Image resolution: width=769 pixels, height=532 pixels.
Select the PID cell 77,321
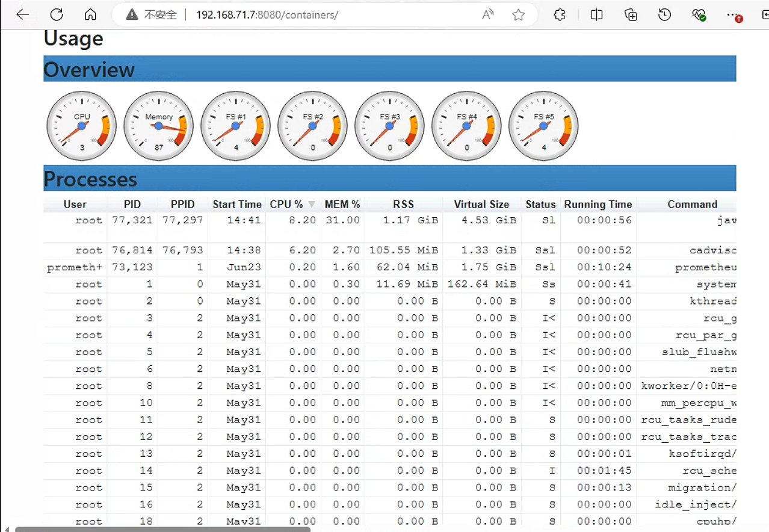(x=132, y=220)
